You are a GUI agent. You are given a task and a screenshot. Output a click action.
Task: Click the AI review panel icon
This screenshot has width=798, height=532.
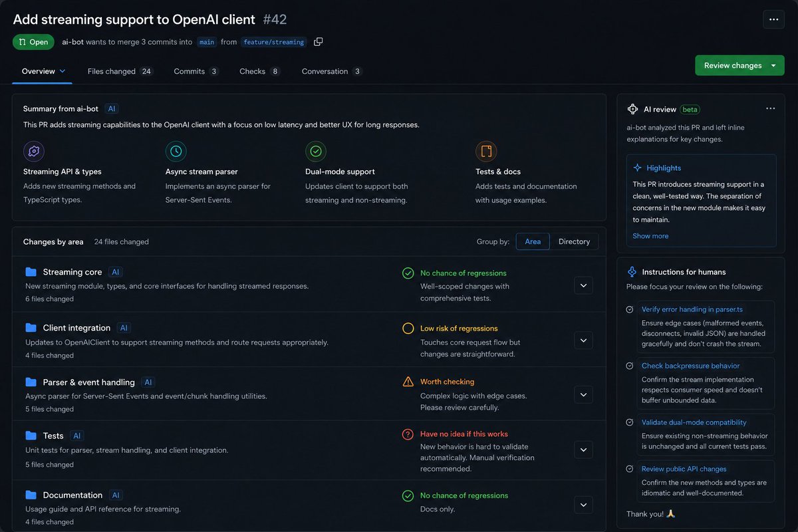point(632,109)
